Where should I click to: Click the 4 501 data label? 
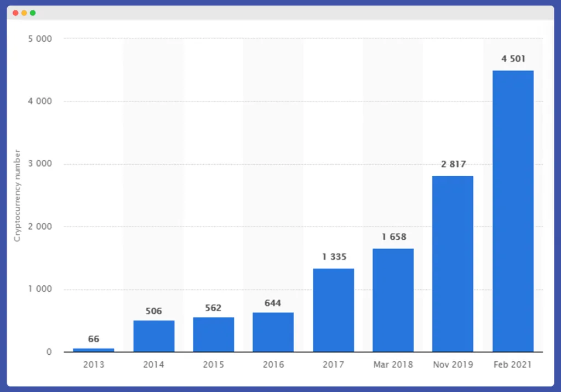[x=513, y=59]
